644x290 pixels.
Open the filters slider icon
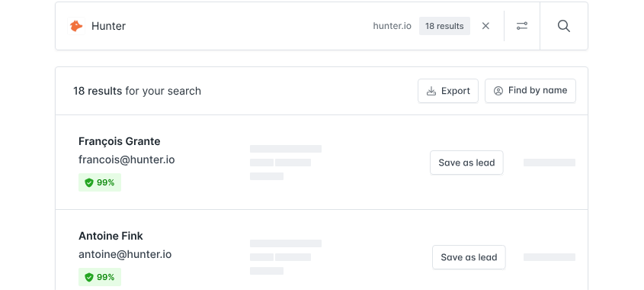522,26
